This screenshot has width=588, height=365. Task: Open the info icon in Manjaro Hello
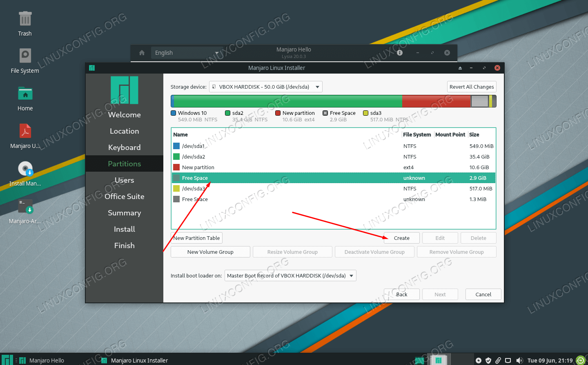point(400,53)
